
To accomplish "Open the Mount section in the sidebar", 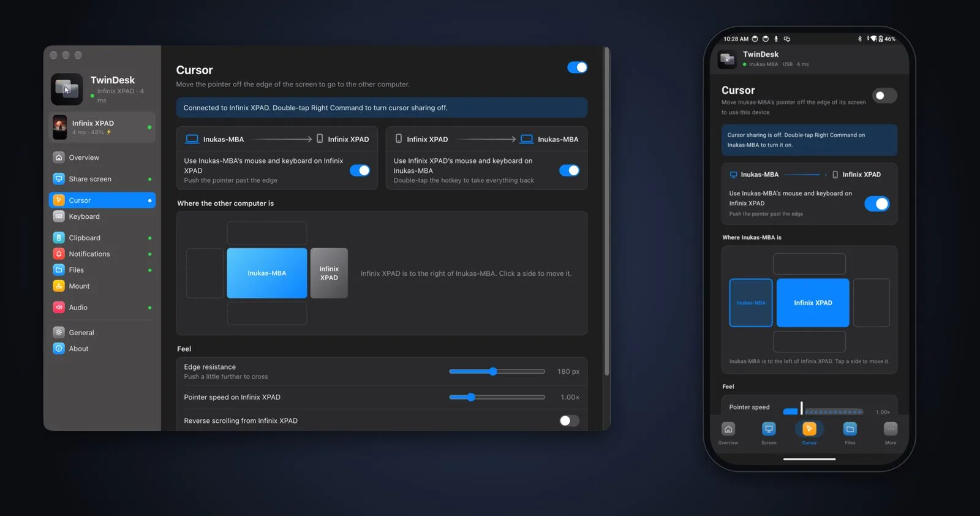I will point(102,286).
